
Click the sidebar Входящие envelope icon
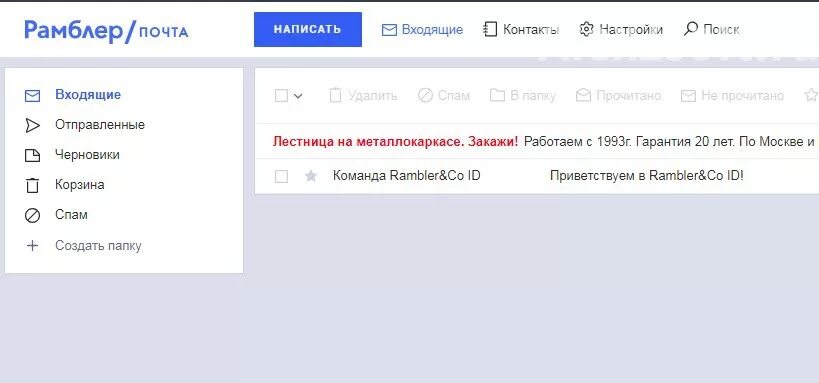tap(32, 96)
